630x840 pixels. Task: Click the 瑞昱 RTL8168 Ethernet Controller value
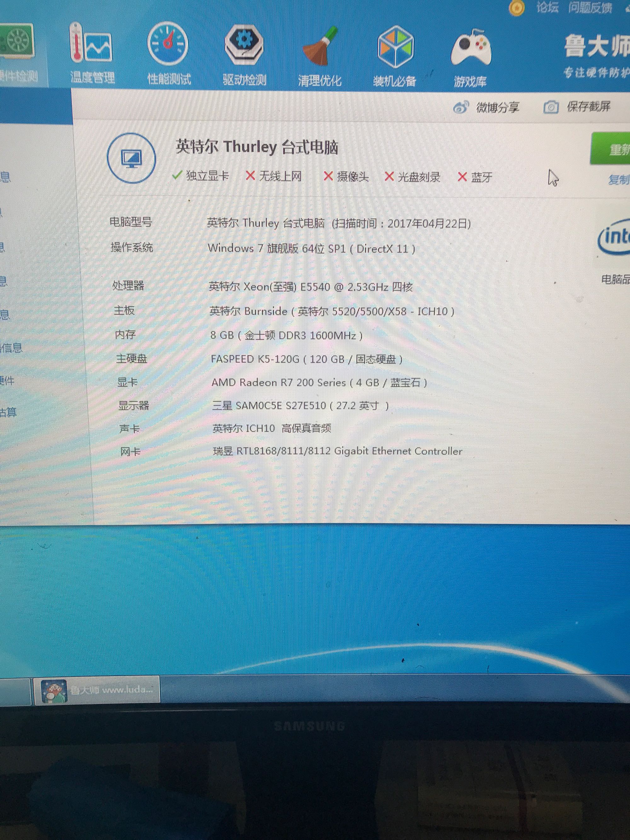tap(338, 451)
